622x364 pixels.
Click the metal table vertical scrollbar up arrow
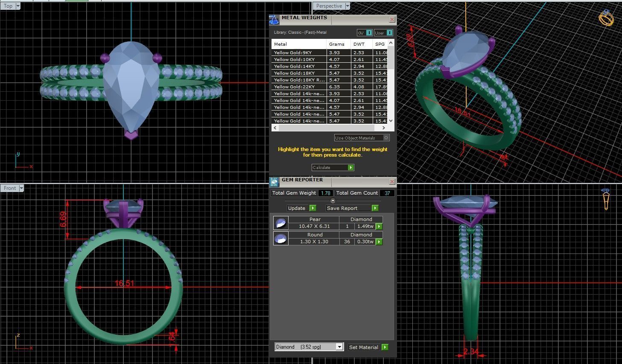391,43
